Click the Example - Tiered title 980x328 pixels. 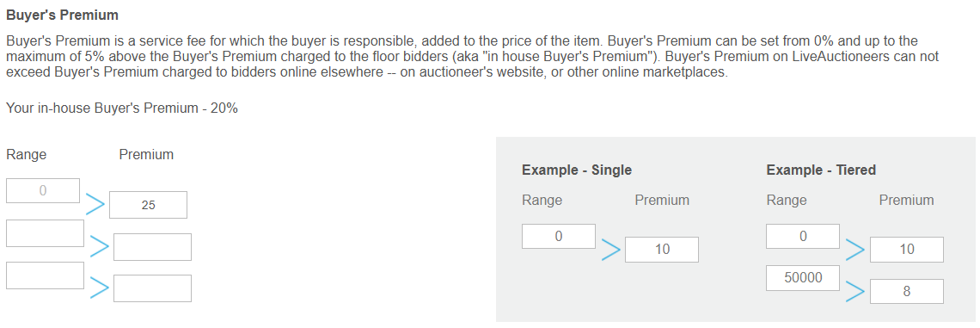click(821, 170)
